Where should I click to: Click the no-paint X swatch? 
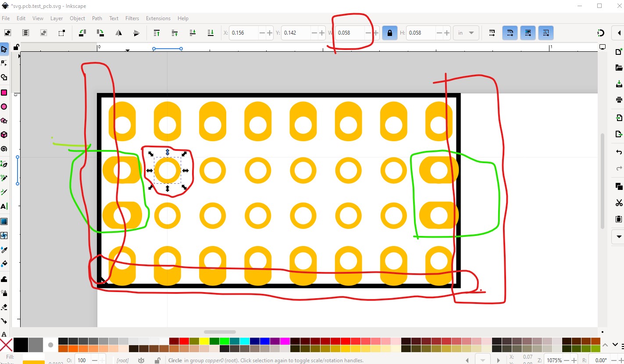(x=6, y=345)
